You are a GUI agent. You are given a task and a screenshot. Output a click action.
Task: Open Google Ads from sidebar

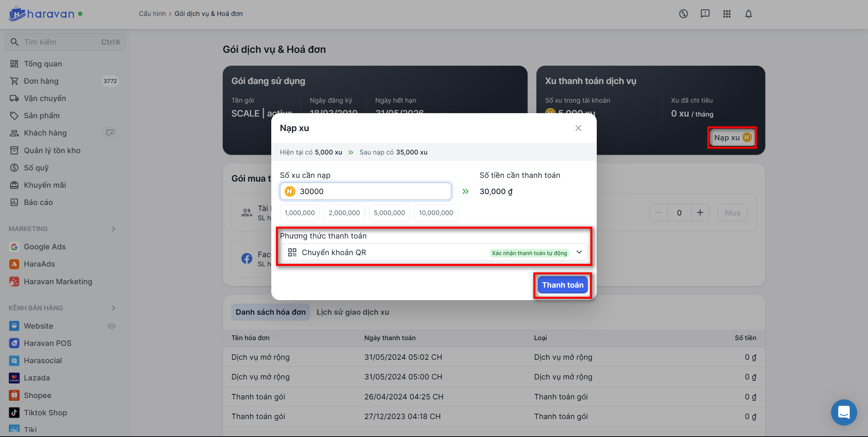[44, 247]
